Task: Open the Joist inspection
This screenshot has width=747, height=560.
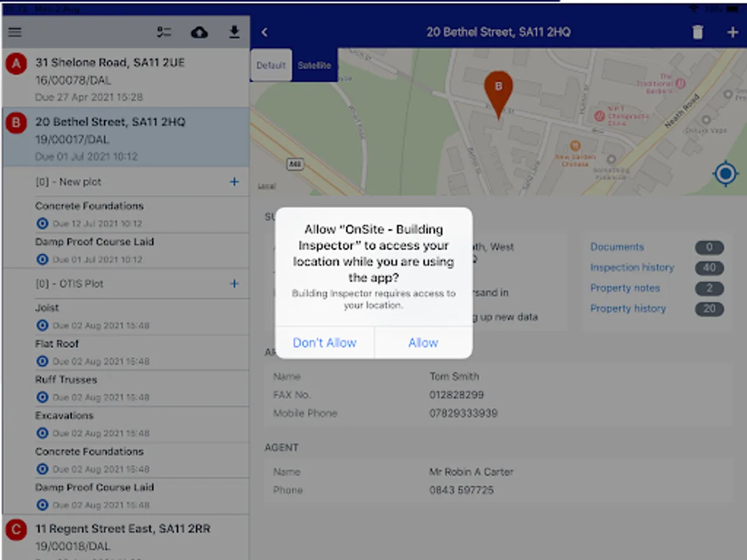Action: (x=141, y=317)
